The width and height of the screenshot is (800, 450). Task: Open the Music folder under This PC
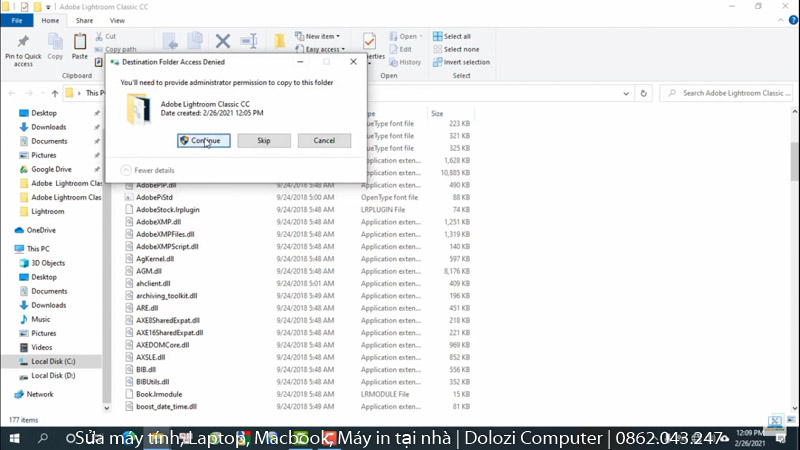click(40, 319)
